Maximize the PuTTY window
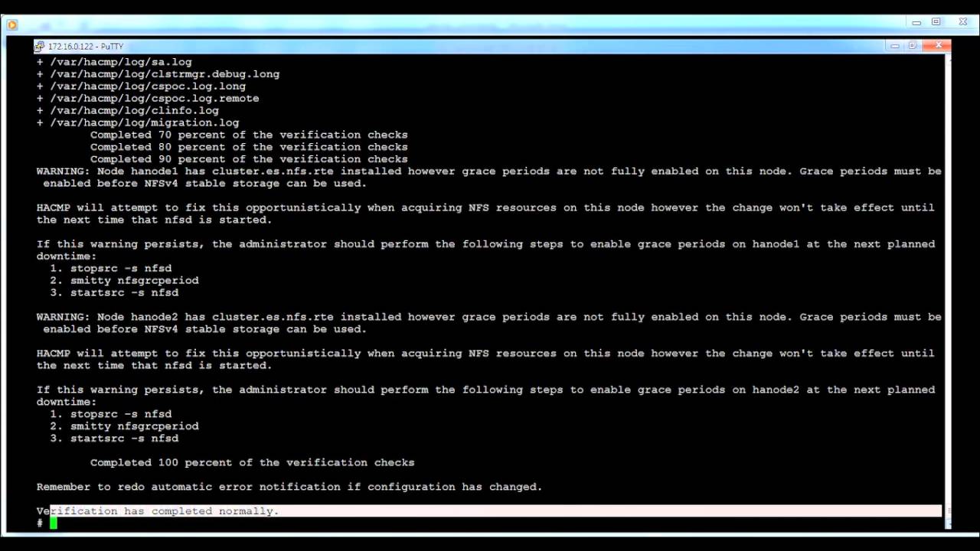Viewport: 980px width, 551px height. pyautogui.click(x=913, y=46)
